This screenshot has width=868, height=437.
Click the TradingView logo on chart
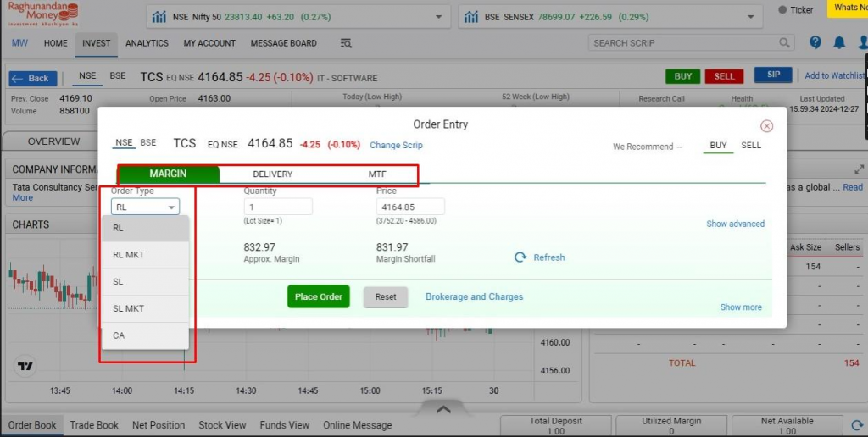(25, 367)
